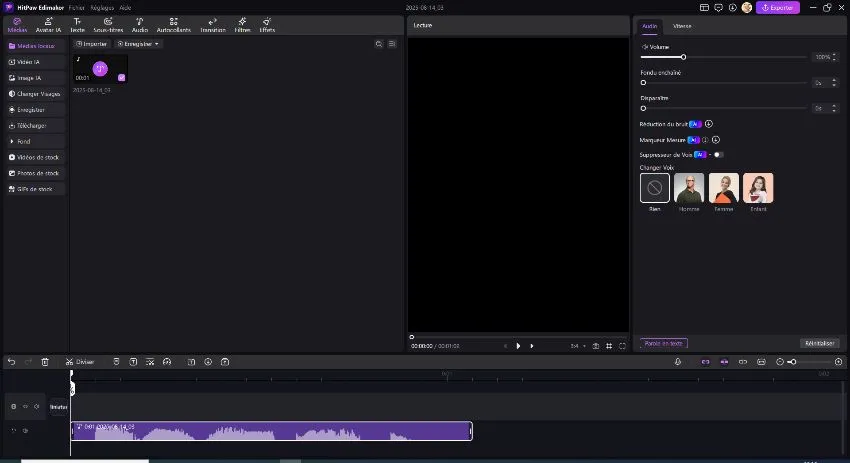Screen dimensions: 850x463
Task: Delete the selected clip with trash icon
Action: point(45,362)
